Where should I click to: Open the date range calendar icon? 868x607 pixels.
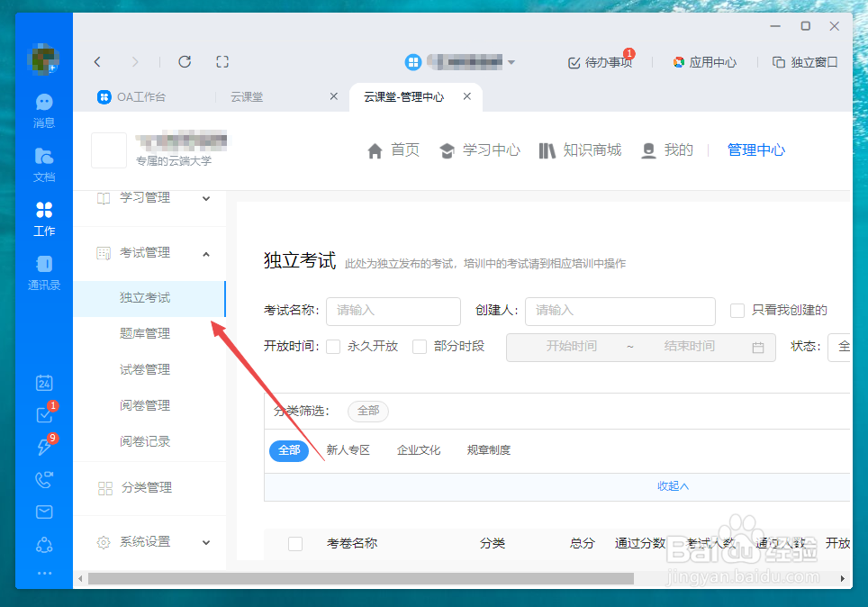(x=758, y=348)
